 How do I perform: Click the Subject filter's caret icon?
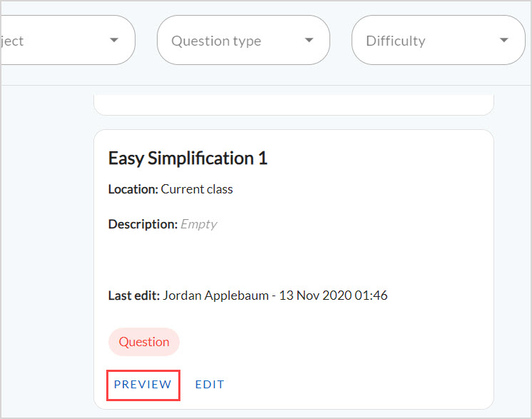(x=114, y=40)
